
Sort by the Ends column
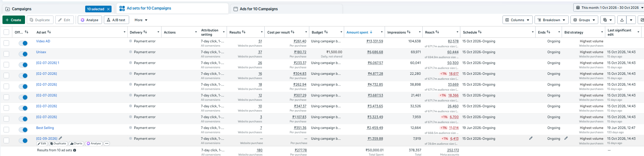coord(548,32)
